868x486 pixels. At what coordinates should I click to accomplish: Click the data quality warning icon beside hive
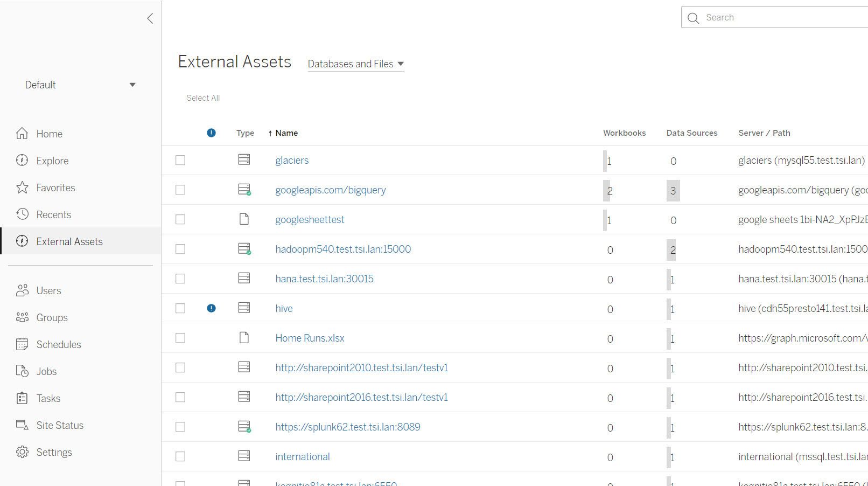211,308
